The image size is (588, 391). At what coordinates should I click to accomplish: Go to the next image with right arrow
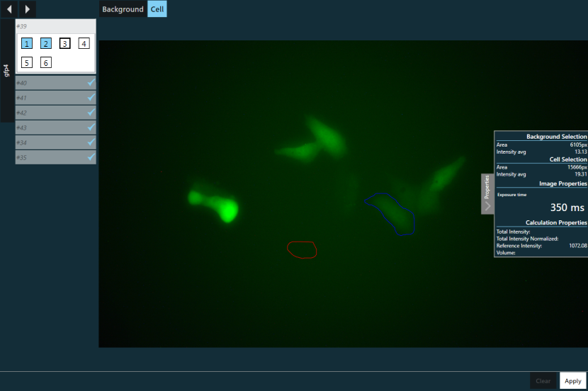coord(27,9)
